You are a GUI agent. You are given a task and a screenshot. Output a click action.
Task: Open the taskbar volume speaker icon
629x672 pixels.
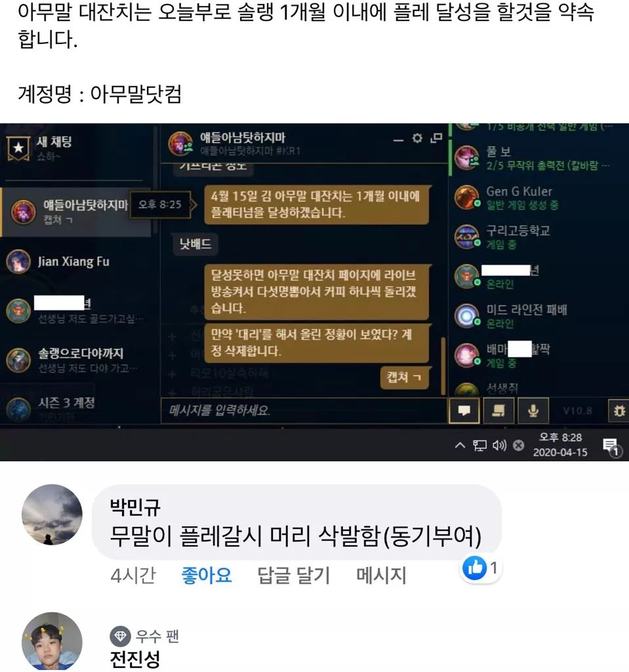pyautogui.click(x=499, y=446)
